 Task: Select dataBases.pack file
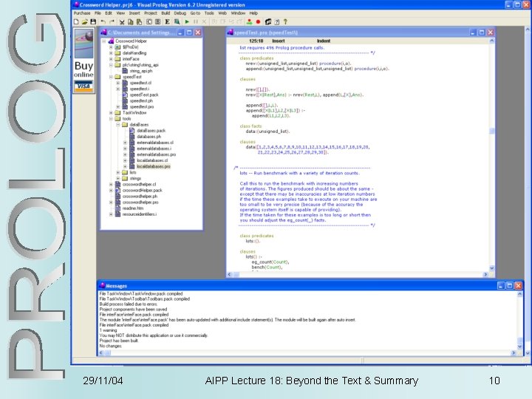pos(151,131)
